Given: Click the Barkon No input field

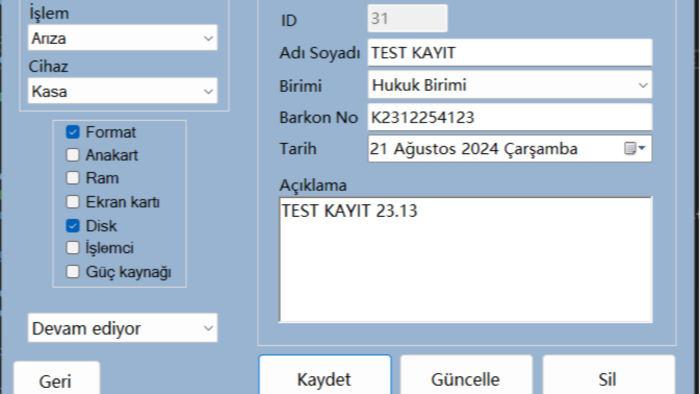Looking at the screenshot, I should pyautogui.click(x=510, y=117).
